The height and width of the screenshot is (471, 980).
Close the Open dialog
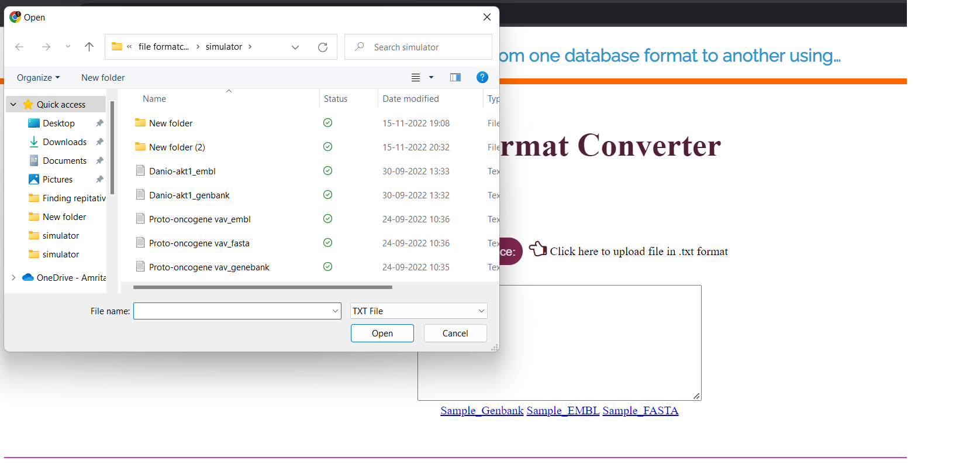(x=487, y=17)
